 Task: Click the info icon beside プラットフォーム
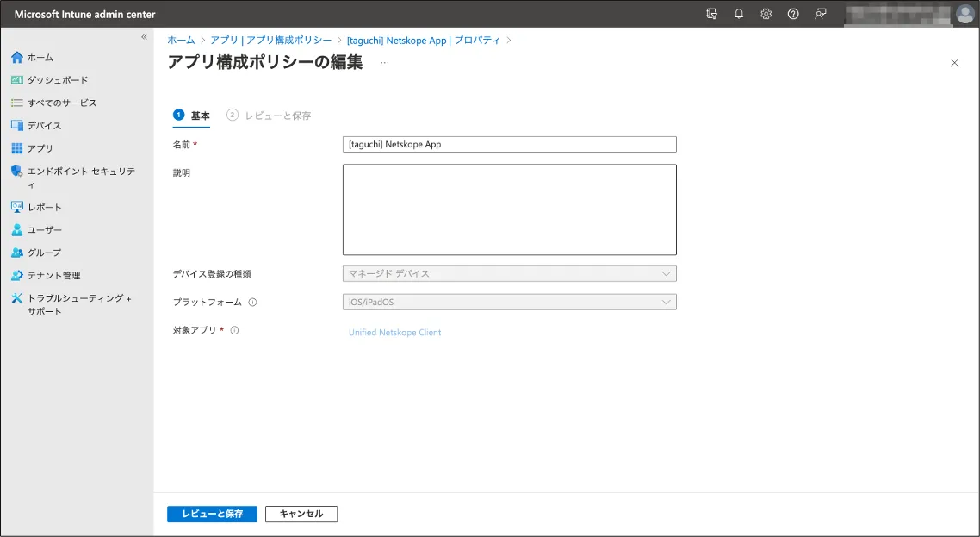pos(252,303)
